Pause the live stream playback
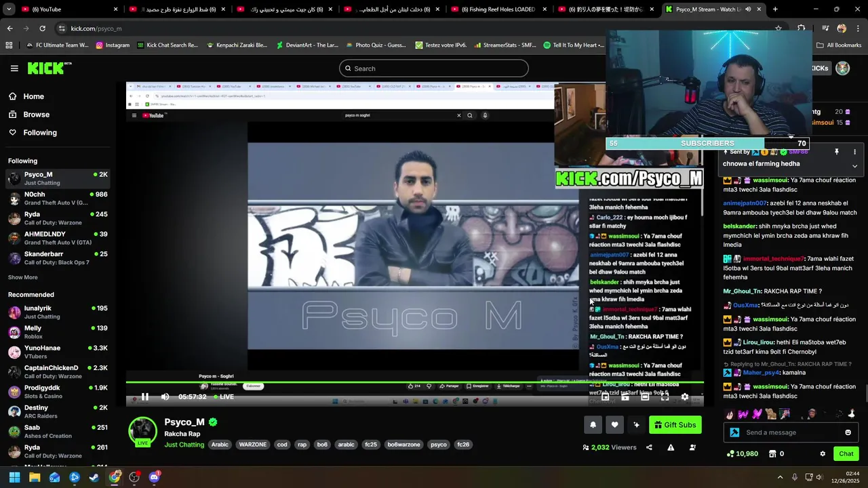868x488 pixels. pyautogui.click(x=144, y=397)
